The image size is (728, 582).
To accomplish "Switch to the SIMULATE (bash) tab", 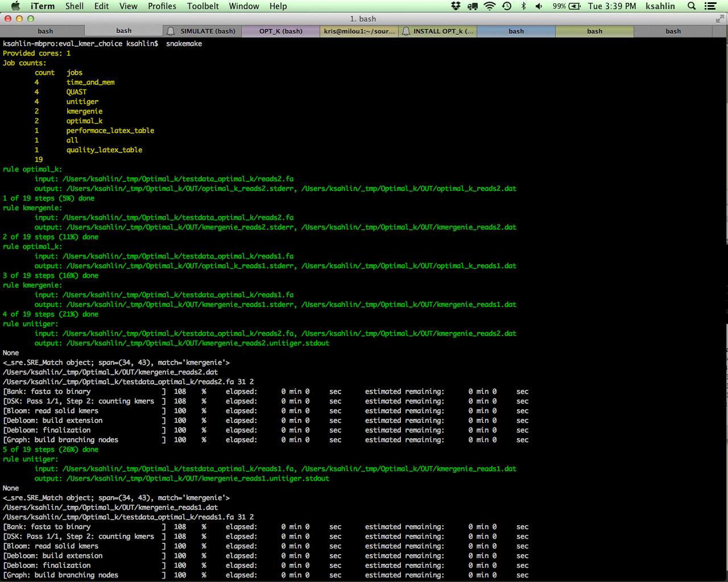I will [202, 31].
